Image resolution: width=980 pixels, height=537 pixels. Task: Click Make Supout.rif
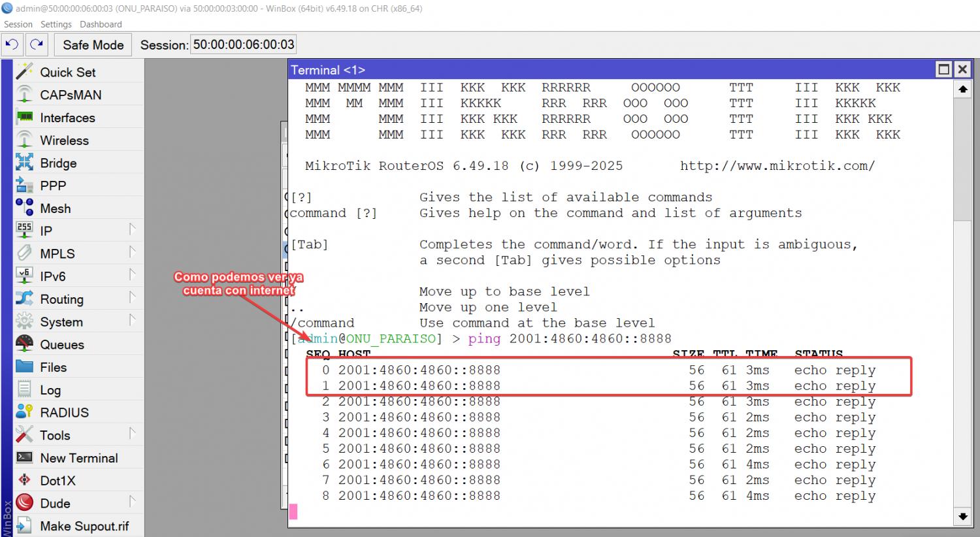tap(84, 526)
